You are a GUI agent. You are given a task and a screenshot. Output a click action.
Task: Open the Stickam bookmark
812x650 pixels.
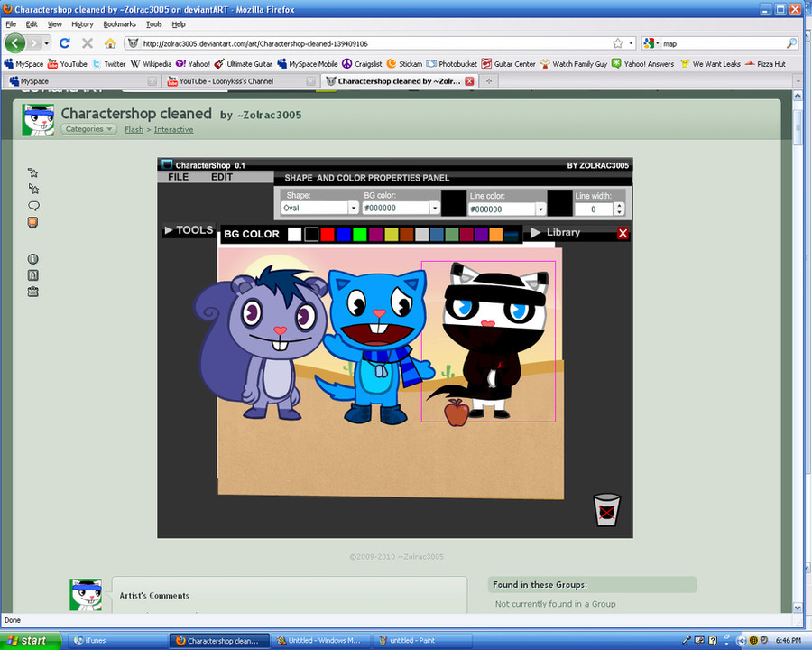pos(404,64)
